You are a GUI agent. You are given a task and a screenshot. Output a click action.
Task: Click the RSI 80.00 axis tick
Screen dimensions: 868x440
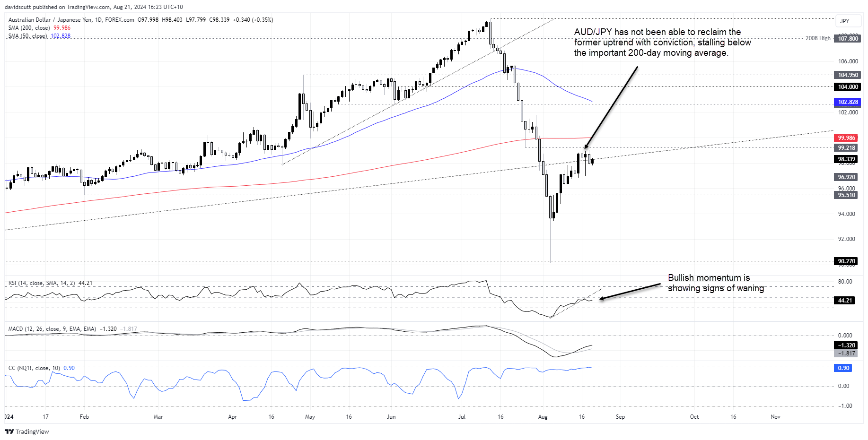point(845,282)
